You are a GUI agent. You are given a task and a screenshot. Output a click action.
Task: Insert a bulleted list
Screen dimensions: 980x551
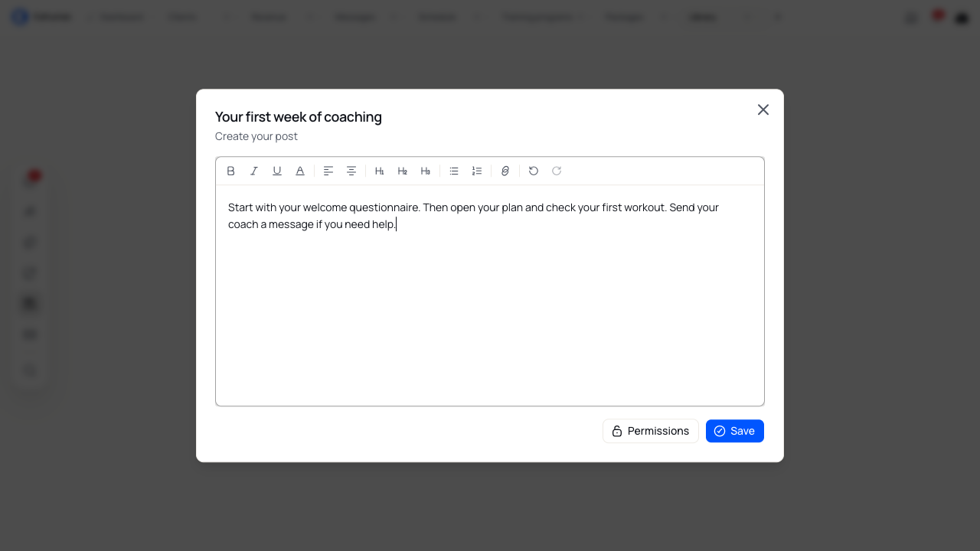(x=454, y=171)
